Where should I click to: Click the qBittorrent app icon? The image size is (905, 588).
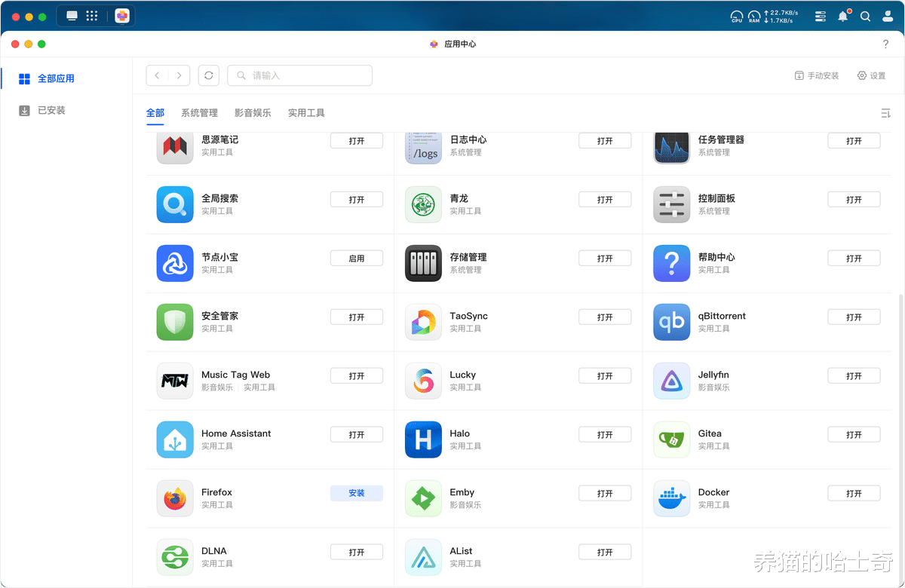click(x=672, y=323)
